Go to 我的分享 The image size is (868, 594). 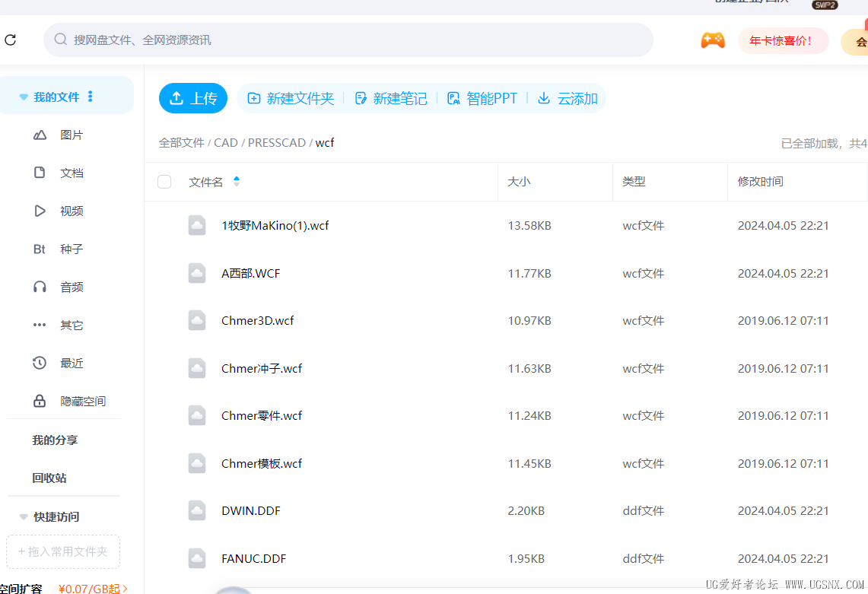tap(55, 440)
